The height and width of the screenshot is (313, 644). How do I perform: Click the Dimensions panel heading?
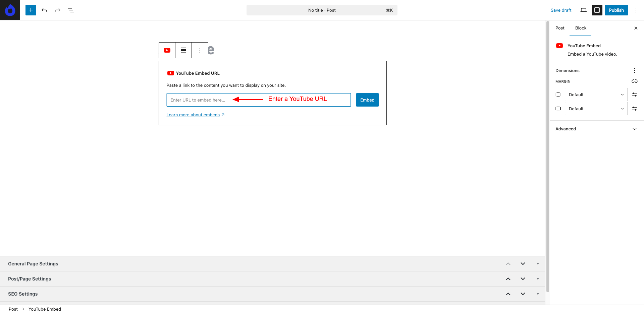[x=568, y=70]
